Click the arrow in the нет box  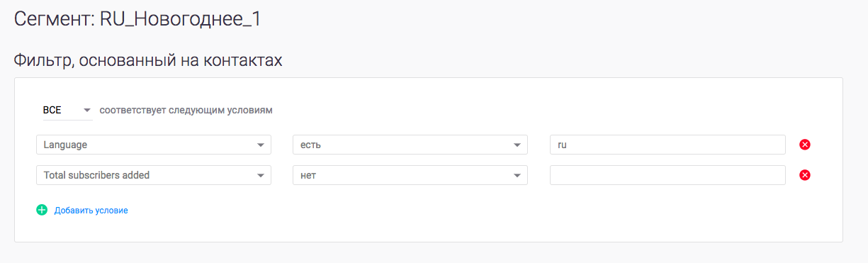pyautogui.click(x=517, y=176)
